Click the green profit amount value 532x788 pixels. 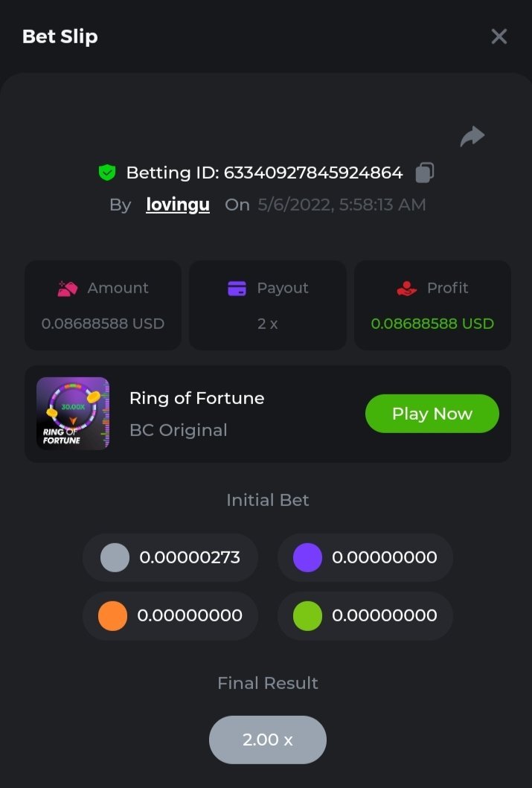tap(432, 324)
